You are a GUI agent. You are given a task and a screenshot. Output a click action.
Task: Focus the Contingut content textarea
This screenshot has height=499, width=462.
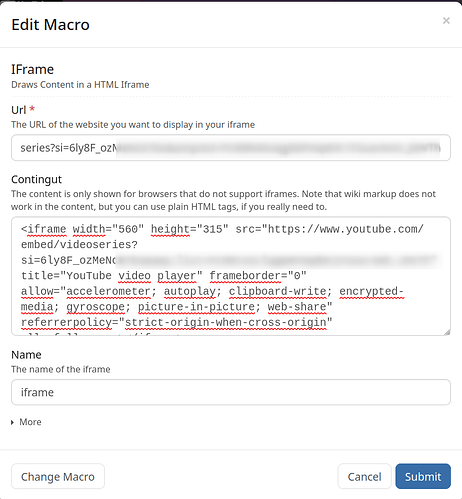pyautogui.click(x=231, y=276)
